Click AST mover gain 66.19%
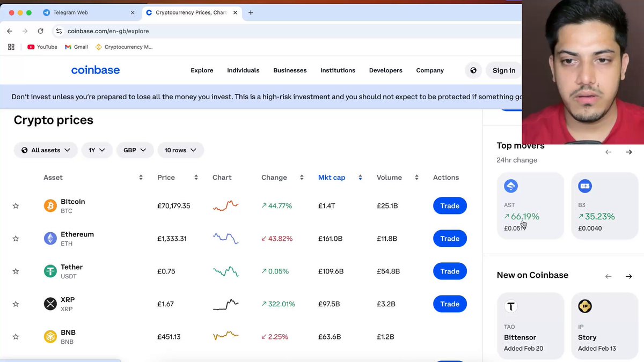The width and height of the screenshot is (644, 362). tap(522, 217)
